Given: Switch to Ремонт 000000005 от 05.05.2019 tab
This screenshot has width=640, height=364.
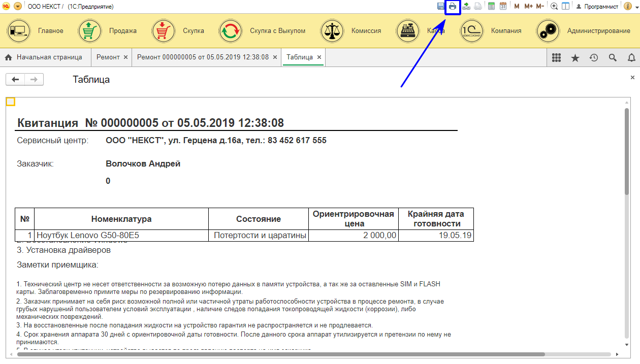Looking at the screenshot, I should [x=203, y=57].
